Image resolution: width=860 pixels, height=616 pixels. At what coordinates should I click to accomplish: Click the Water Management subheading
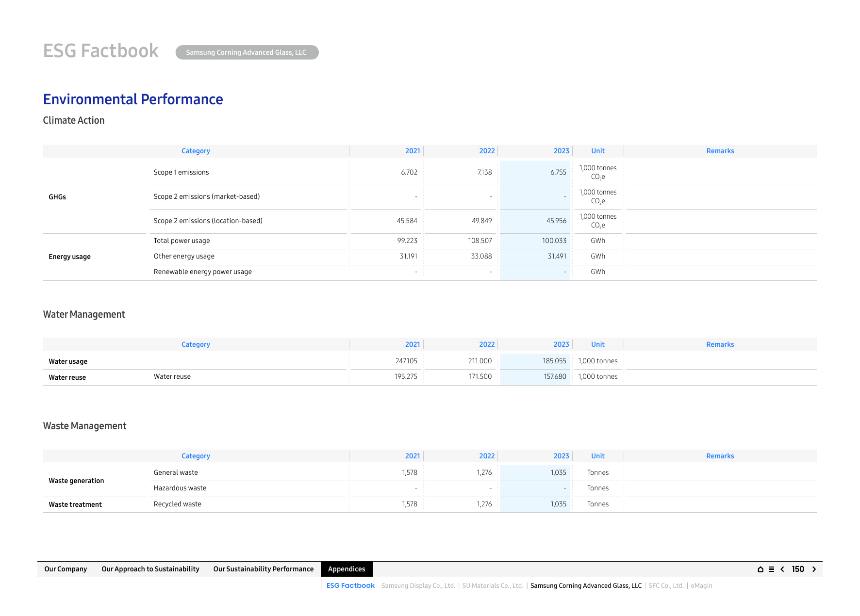[x=84, y=314]
